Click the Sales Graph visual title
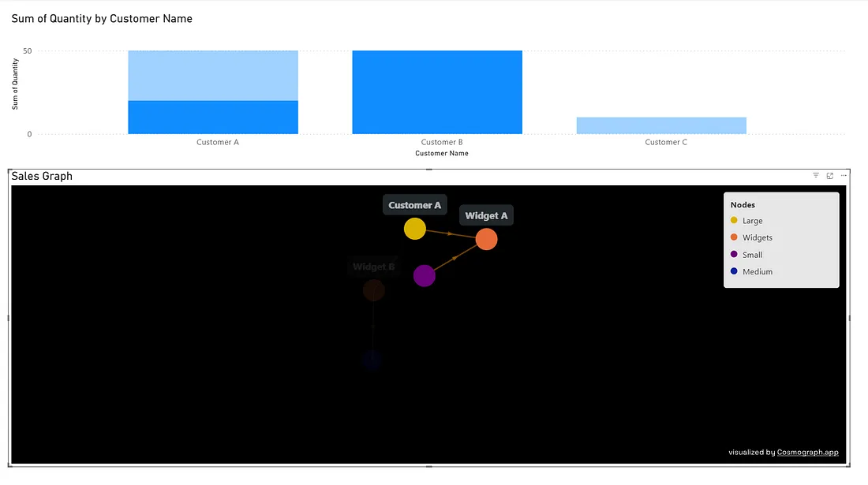This screenshot has height=485, width=868. click(42, 176)
